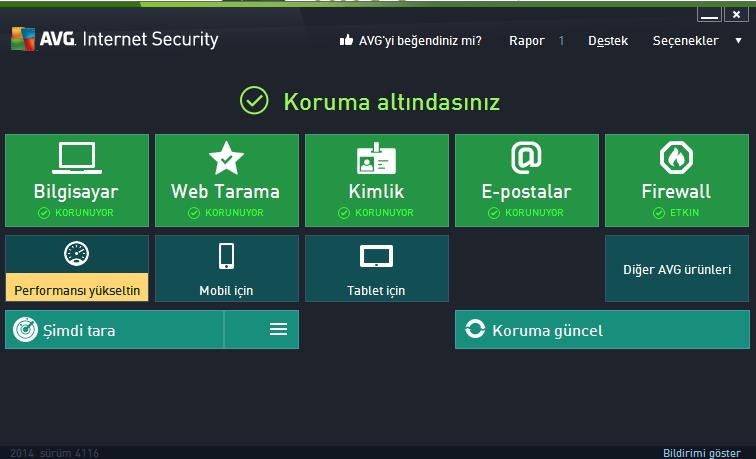Click Tablet için label
Image resolution: width=756 pixels, height=459 pixels.
point(376,291)
